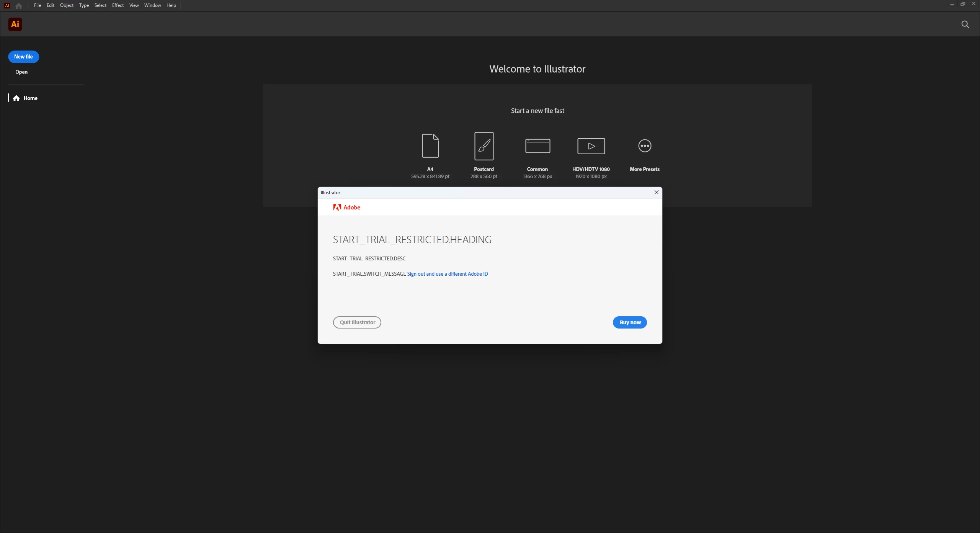Click Quit Illustrator button
Image resolution: width=980 pixels, height=533 pixels.
pyautogui.click(x=357, y=322)
